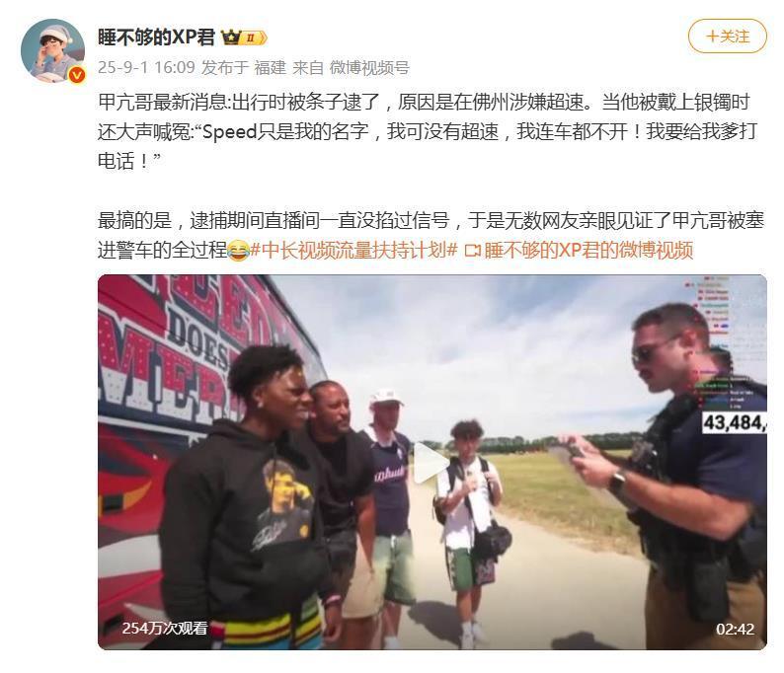Follow the user with the +关注 button
The image size is (784, 673).
727,36
